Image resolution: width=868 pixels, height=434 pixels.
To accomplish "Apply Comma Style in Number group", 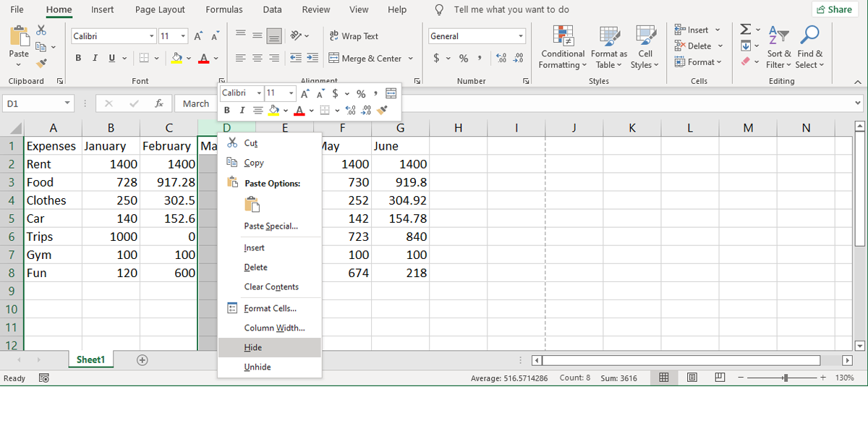I will coord(480,58).
